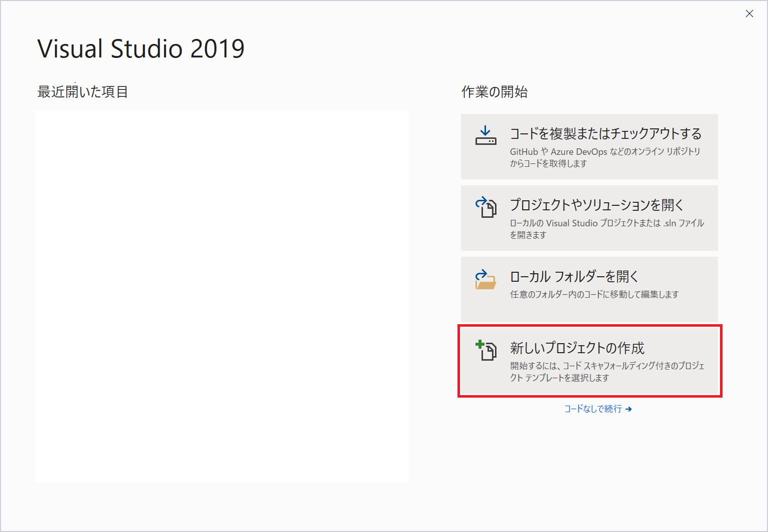This screenshot has width=768, height=532.
Task: Click the GitHub や Azure DevOps description text
Action: 605,157
